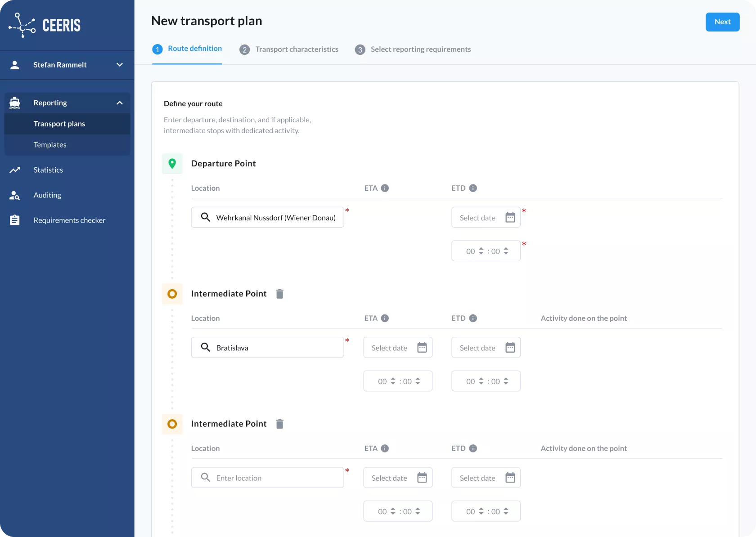Open calendar for Departure Point ETD date
The width and height of the screenshot is (756, 537).
pyautogui.click(x=510, y=218)
